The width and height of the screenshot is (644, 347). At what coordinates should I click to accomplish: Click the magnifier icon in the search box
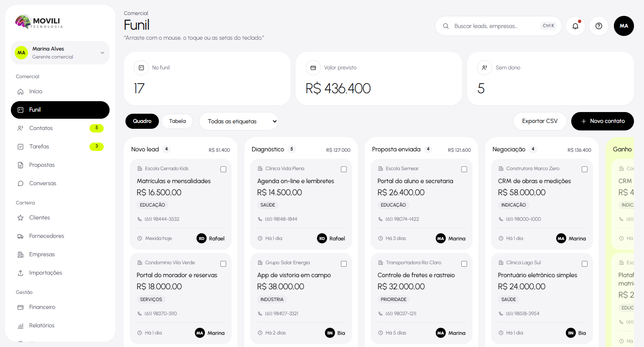coord(446,26)
